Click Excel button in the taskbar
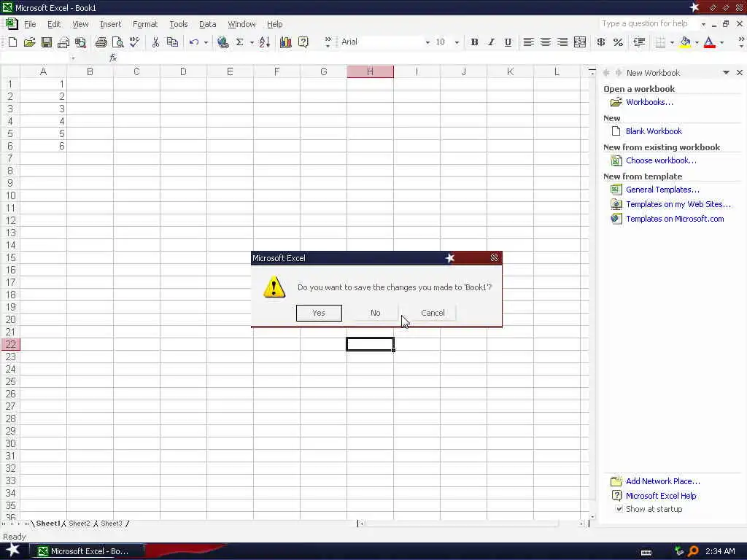Viewport: 747px width, 560px height. pos(87,551)
